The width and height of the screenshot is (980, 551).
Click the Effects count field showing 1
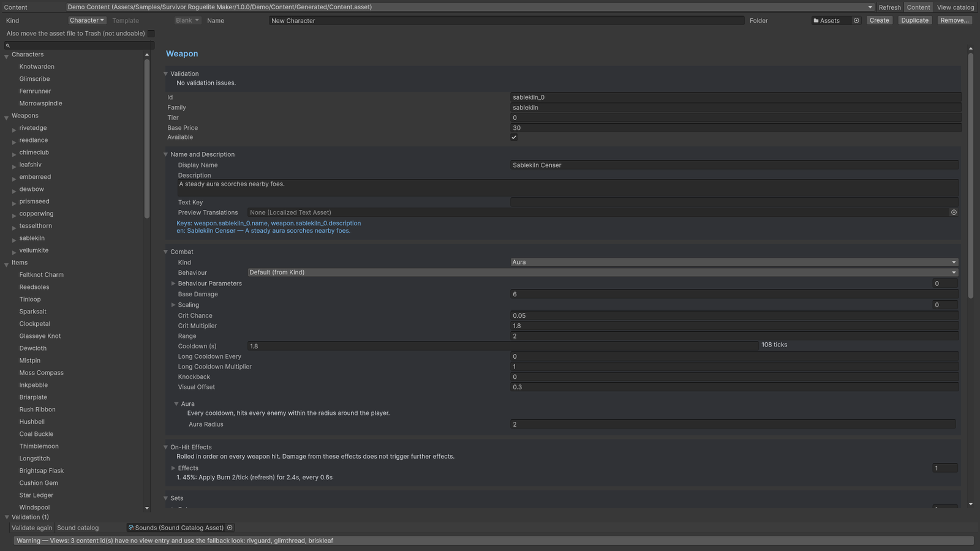point(945,468)
